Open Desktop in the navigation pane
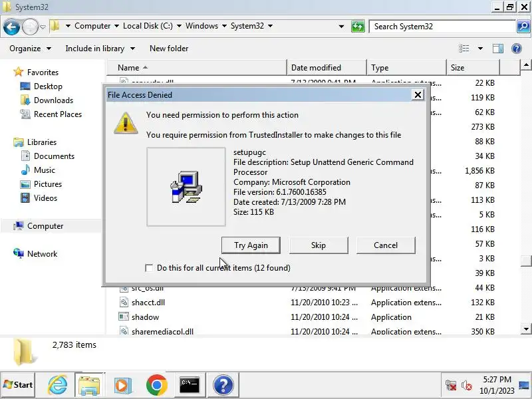532x399 pixels. 41,86
